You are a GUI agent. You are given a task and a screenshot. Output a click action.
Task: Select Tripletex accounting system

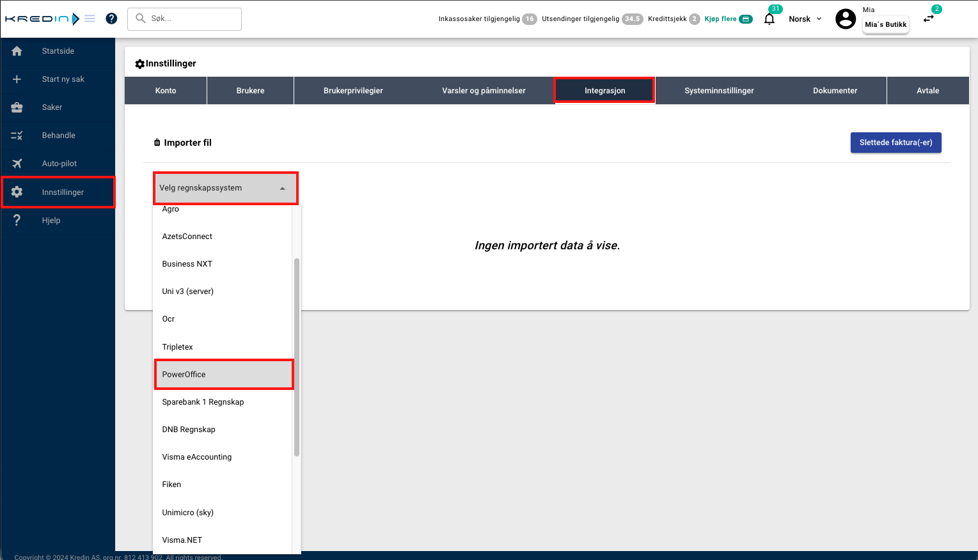click(223, 347)
